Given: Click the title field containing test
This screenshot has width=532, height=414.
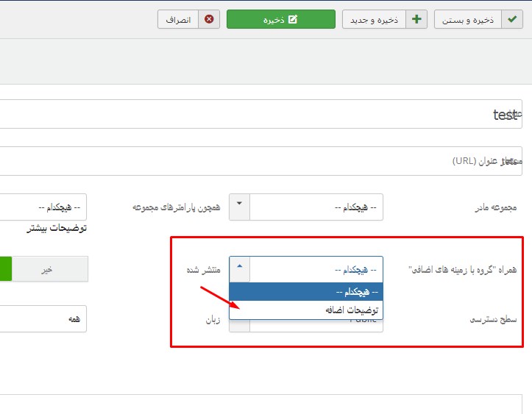Looking at the screenshot, I should tap(260, 114).
